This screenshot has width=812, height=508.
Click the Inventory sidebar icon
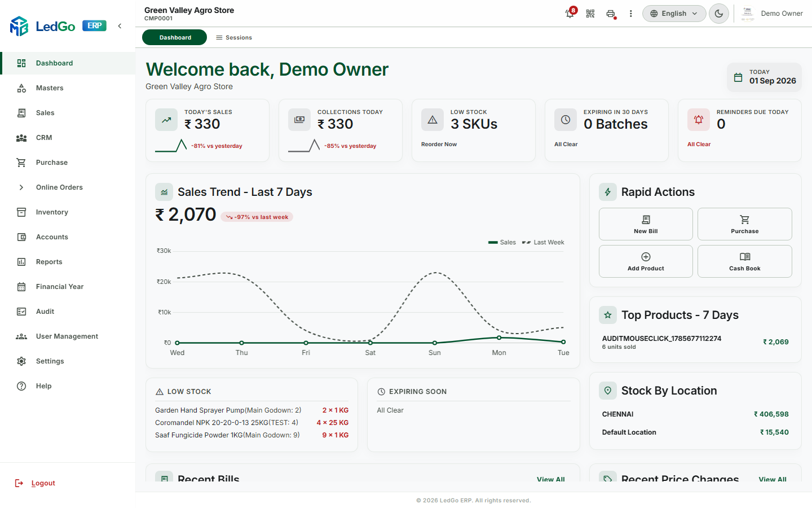pyautogui.click(x=21, y=212)
